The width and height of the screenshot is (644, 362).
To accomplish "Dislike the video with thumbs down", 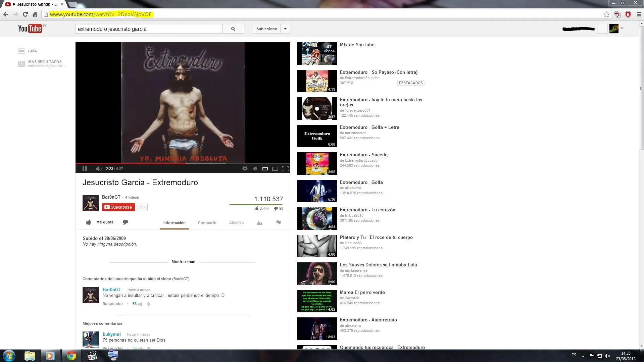I will click(x=125, y=222).
